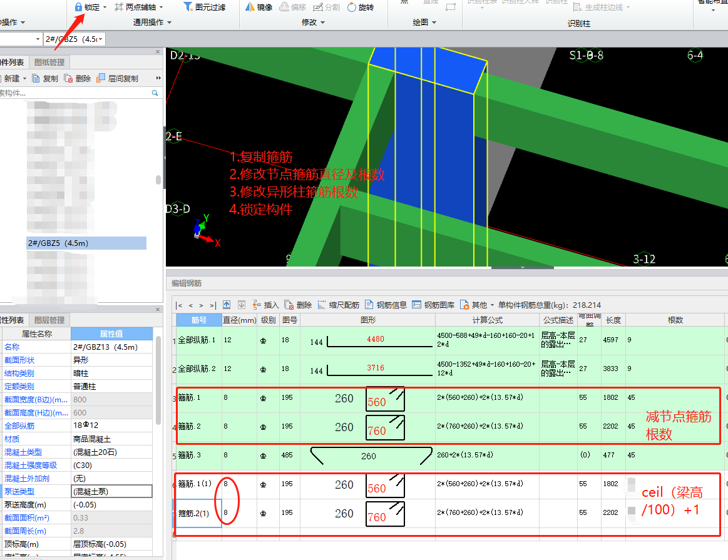Select the 旋转 rotate tool

361,7
